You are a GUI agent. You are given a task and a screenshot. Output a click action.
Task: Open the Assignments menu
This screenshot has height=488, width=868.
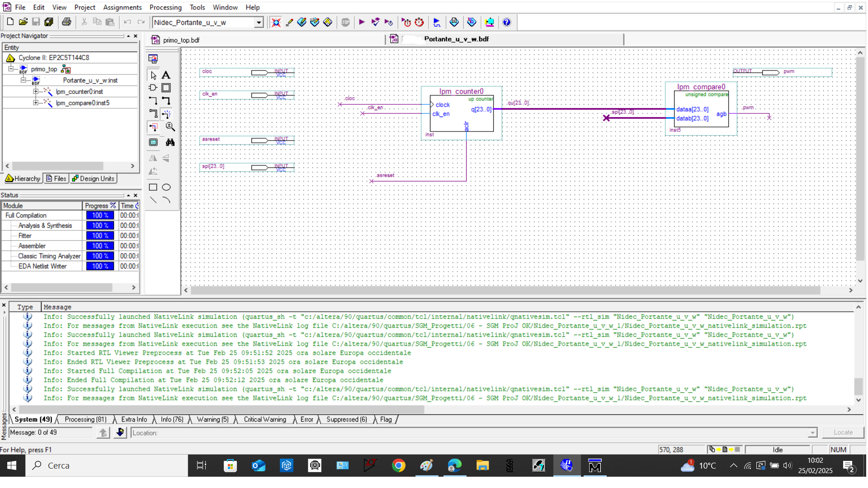122,7
